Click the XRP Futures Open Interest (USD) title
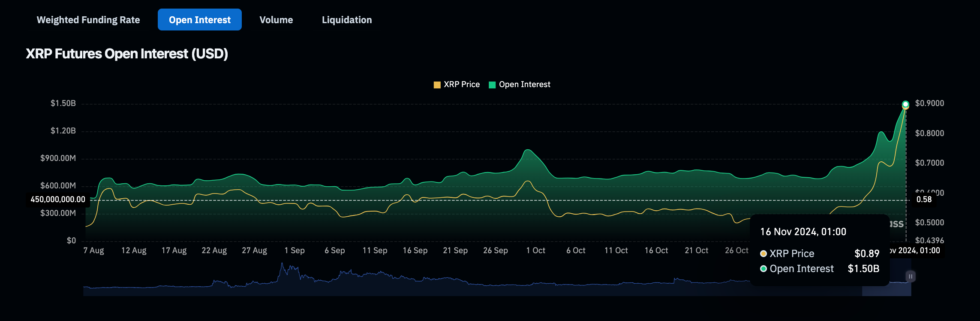 coord(127,54)
